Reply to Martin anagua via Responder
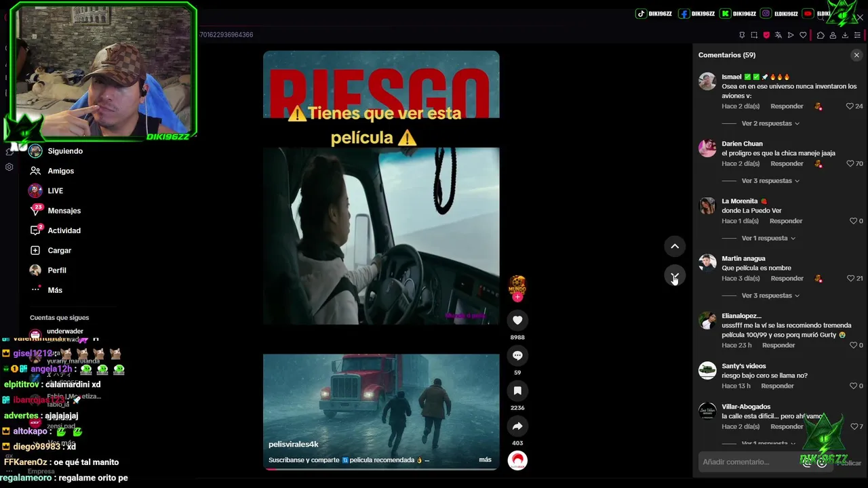The height and width of the screenshot is (488, 868). point(787,279)
